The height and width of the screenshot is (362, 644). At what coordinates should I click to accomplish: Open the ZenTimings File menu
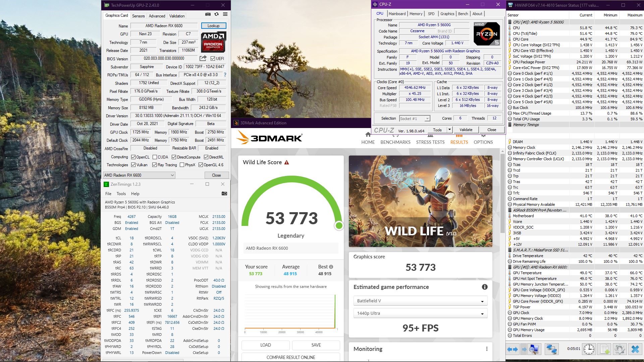pyautogui.click(x=108, y=194)
